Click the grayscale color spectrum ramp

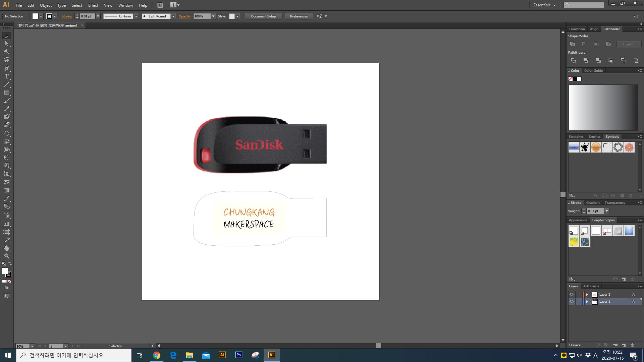(603, 107)
